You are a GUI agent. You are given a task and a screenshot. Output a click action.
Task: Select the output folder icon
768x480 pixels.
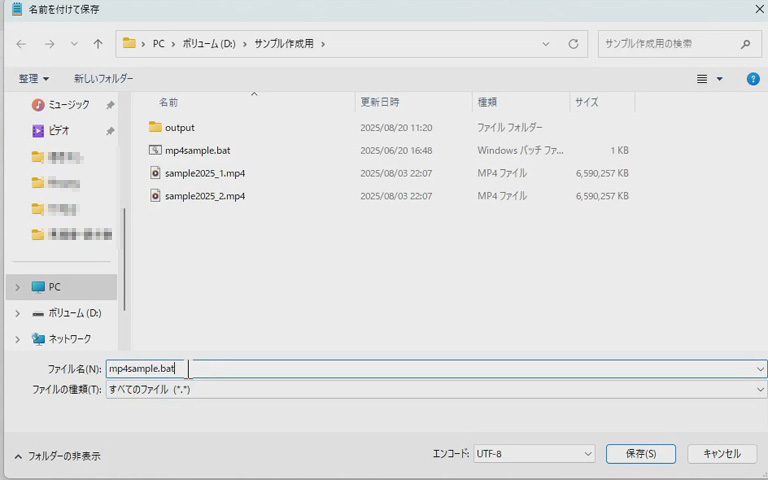[x=155, y=127]
